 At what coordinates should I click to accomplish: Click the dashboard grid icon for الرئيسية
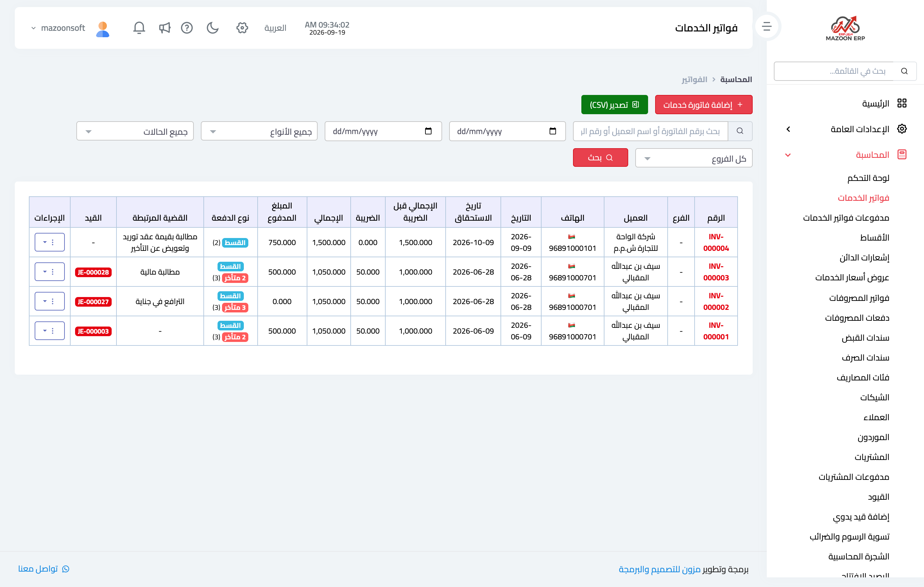tap(902, 103)
